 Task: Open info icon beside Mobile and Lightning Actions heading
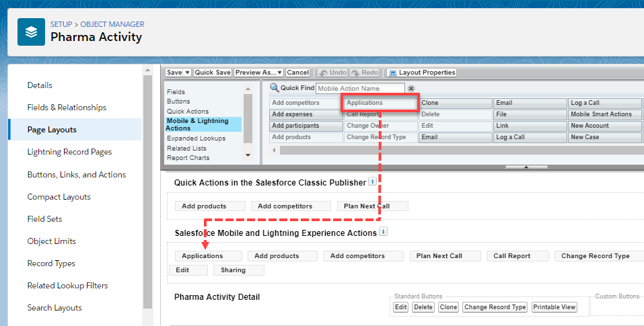coord(384,232)
